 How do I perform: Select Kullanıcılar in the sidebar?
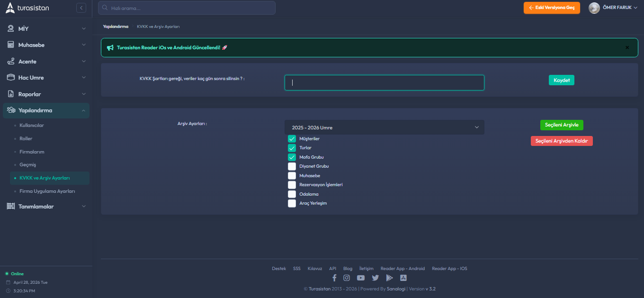(x=32, y=126)
